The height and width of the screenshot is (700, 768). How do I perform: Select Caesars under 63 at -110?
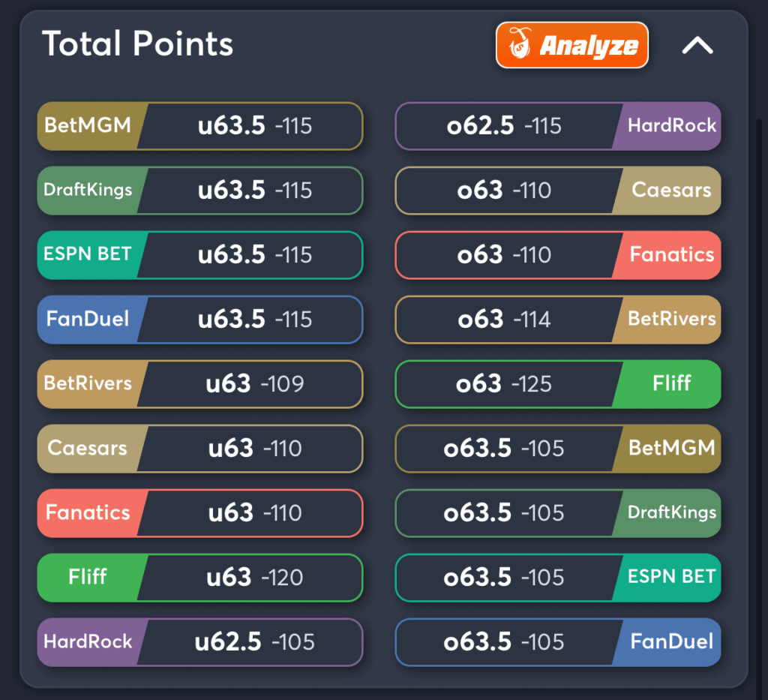click(x=200, y=449)
